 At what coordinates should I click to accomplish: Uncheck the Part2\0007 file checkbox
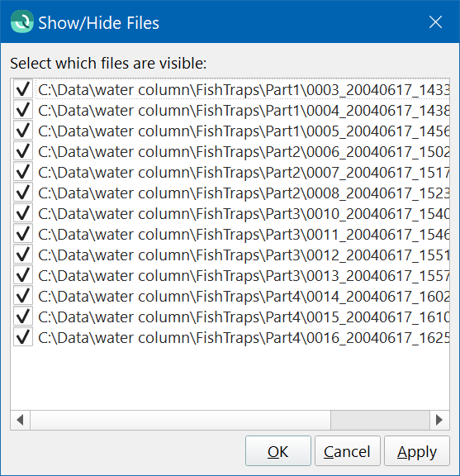[x=23, y=172]
